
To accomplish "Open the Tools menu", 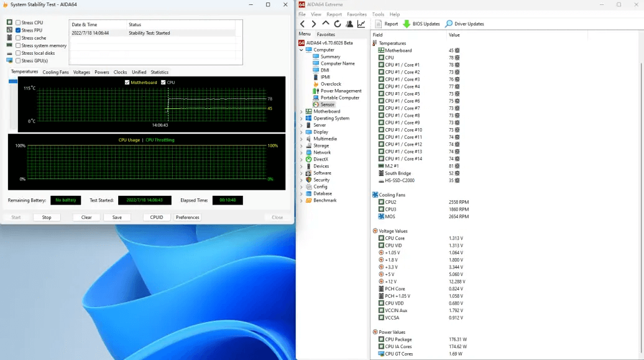I will coord(377,14).
